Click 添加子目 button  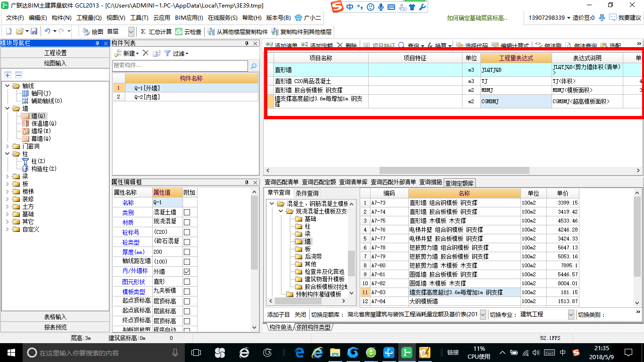pyautogui.click(x=279, y=314)
